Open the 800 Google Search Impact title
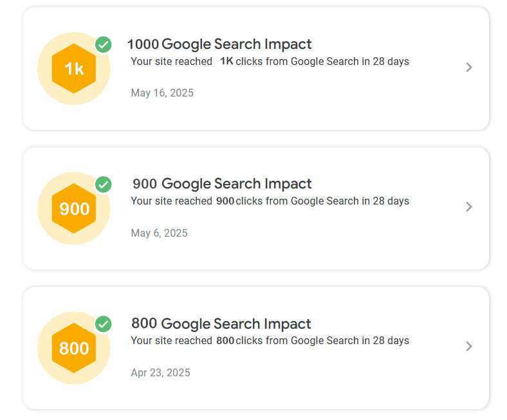Viewport: 507px width, 420px height. coord(221,324)
